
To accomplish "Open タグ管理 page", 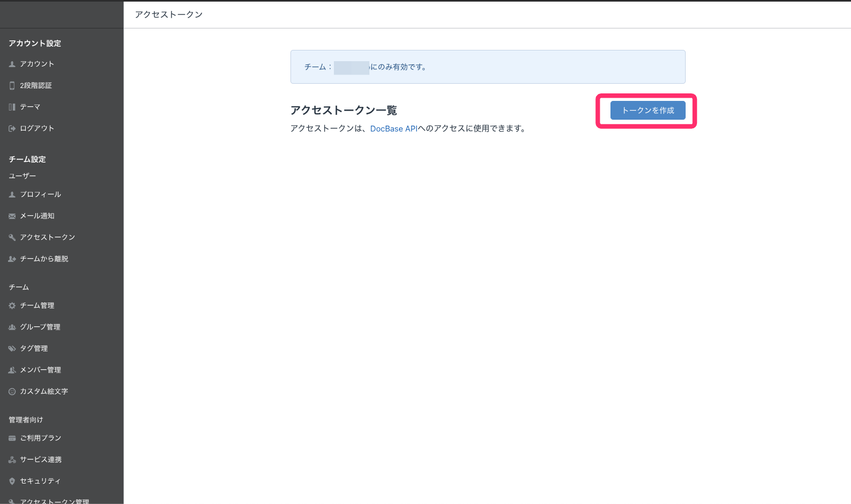I will point(34,348).
